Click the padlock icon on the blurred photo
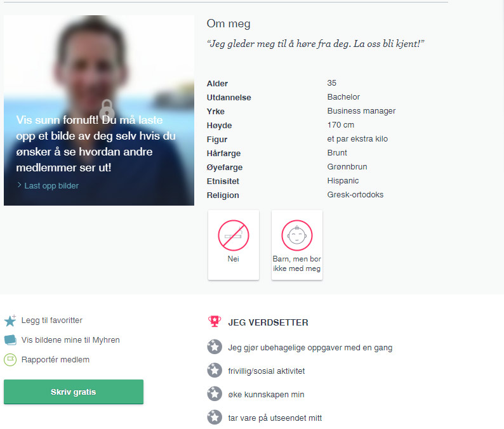The height and width of the screenshot is (429, 504). pos(107,109)
